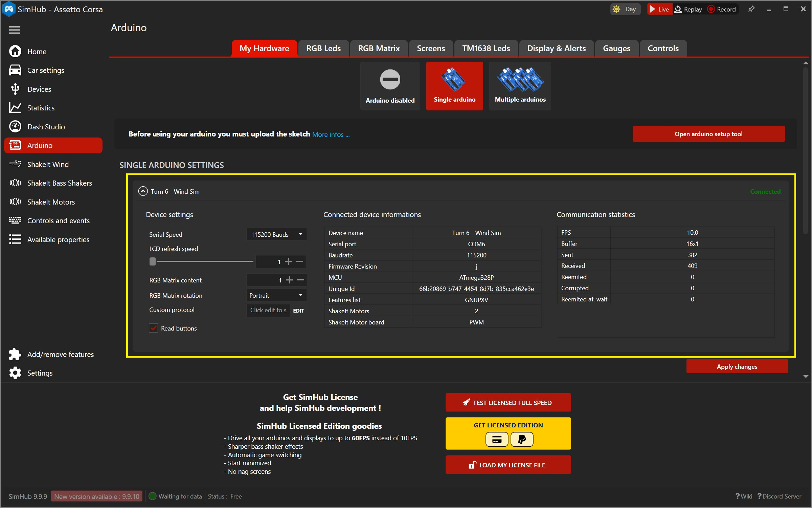Expand RGB Matrix rotation Portrait dropdown
The image size is (812, 508).
[x=276, y=295]
